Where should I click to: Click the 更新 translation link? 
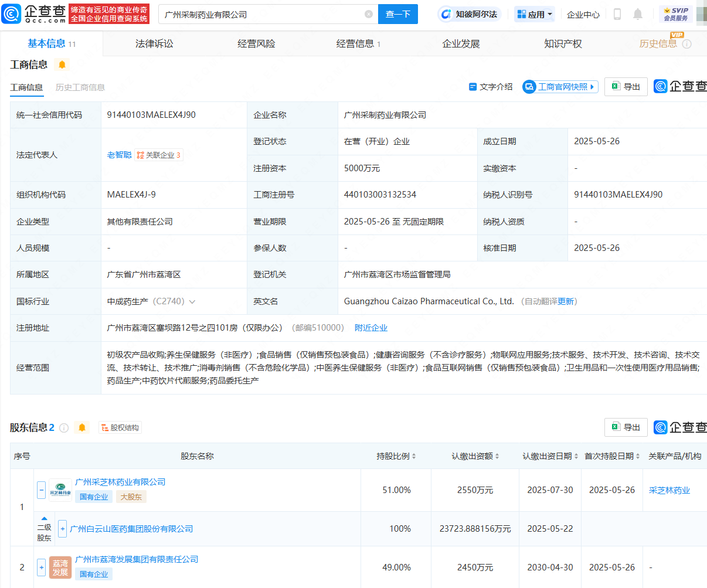point(566,301)
